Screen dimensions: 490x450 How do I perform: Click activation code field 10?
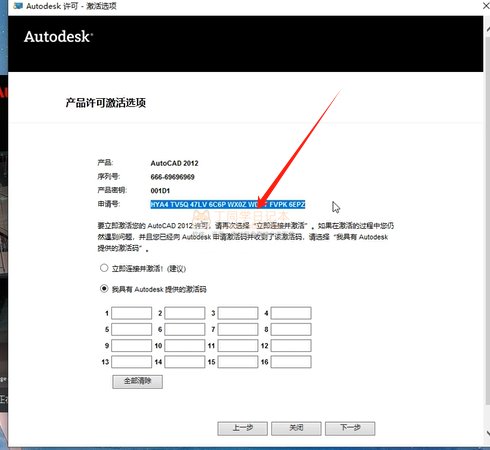[x=185, y=346]
